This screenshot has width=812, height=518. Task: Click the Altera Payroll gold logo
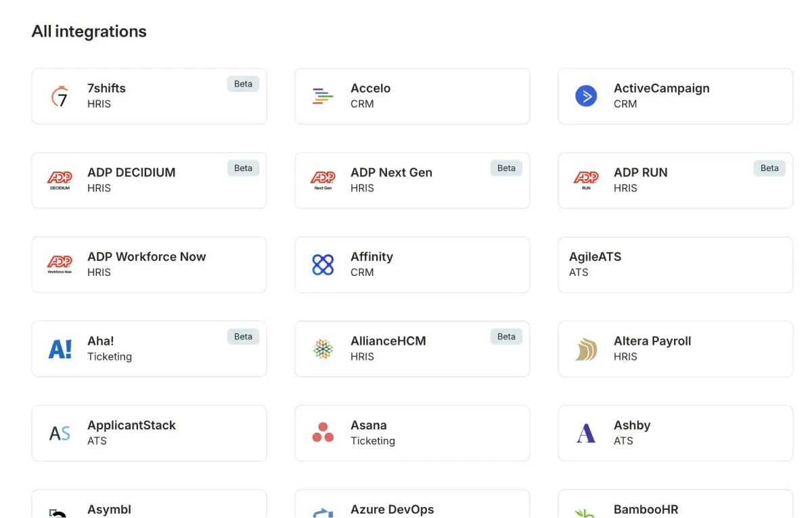click(586, 349)
